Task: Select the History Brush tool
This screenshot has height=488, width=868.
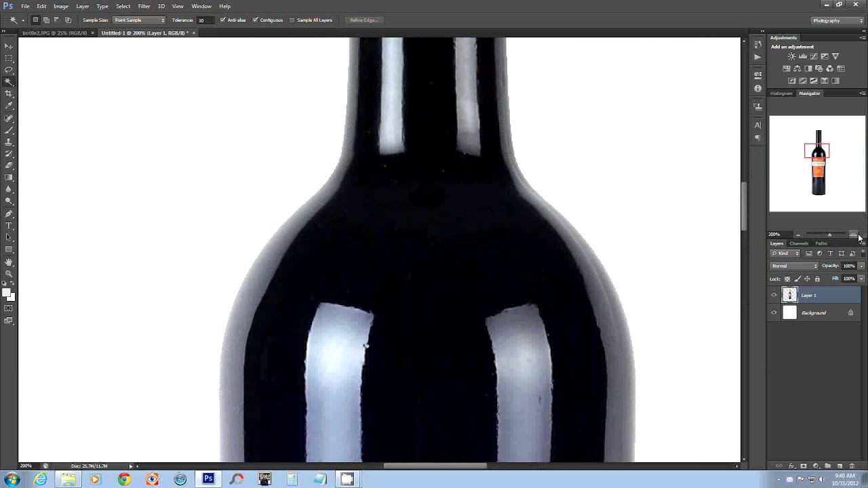Action: [x=9, y=153]
